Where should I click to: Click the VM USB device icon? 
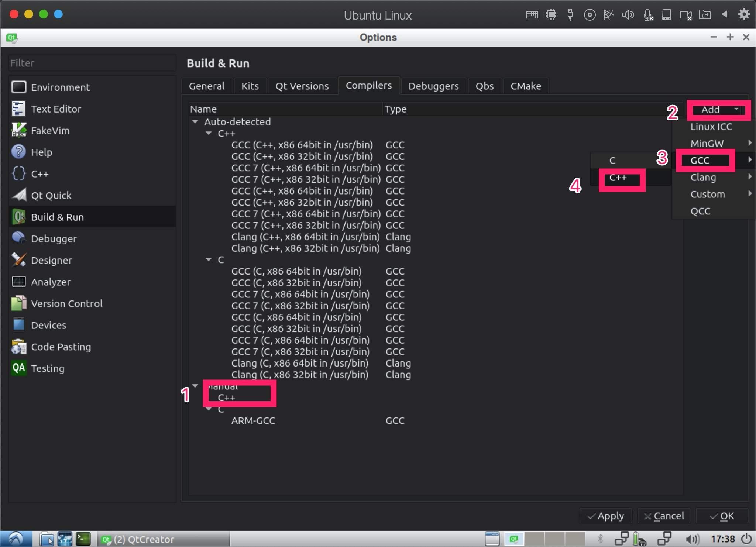click(570, 15)
